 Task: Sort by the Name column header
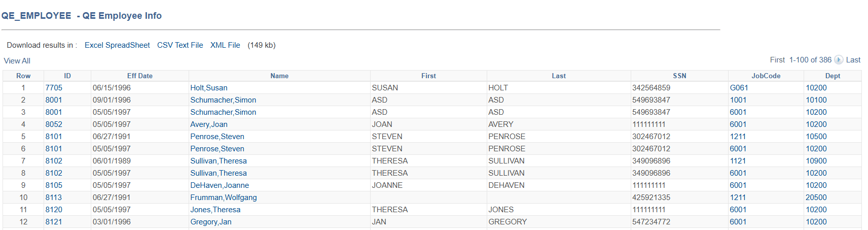pos(279,76)
